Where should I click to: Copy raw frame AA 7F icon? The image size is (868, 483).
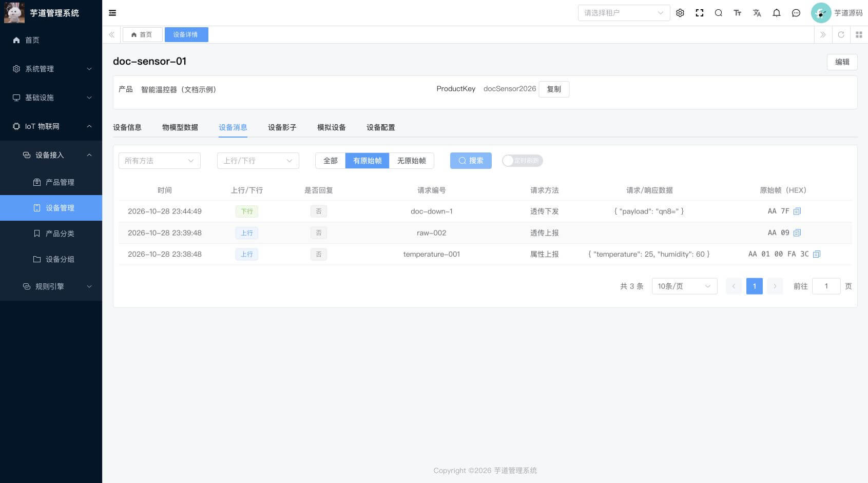pyautogui.click(x=797, y=211)
